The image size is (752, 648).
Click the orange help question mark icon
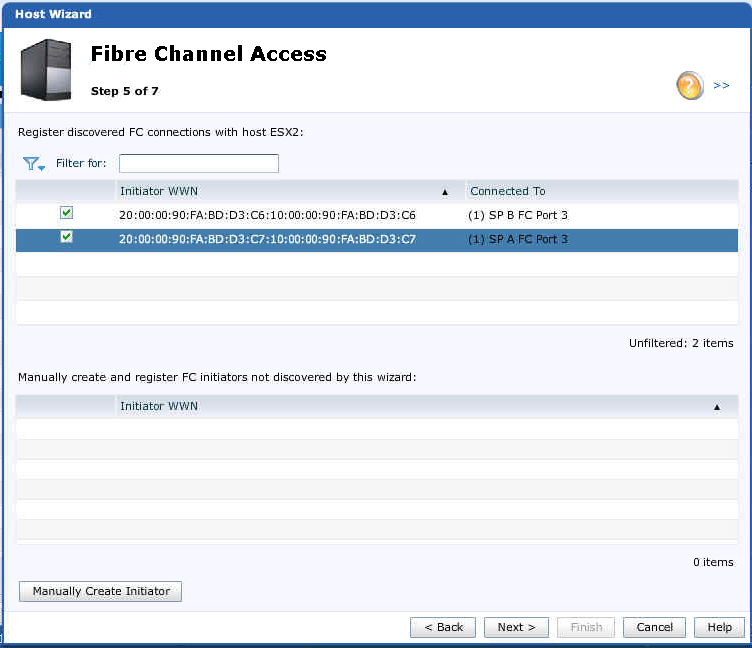click(690, 85)
